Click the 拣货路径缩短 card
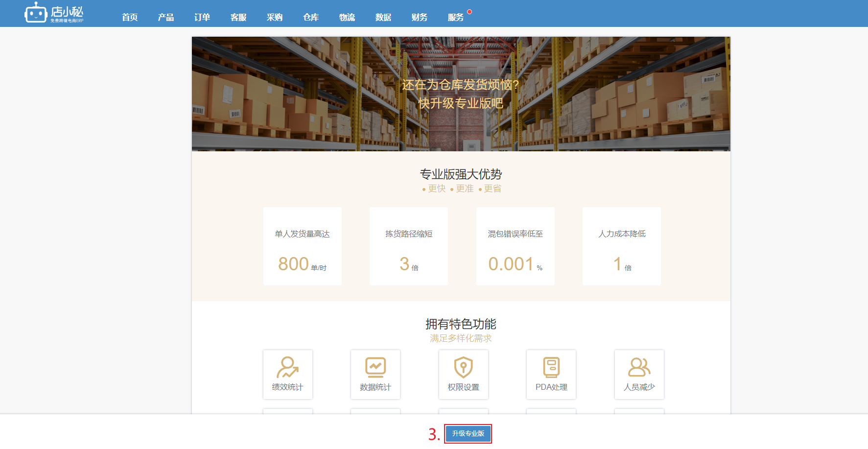 click(409, 246)
